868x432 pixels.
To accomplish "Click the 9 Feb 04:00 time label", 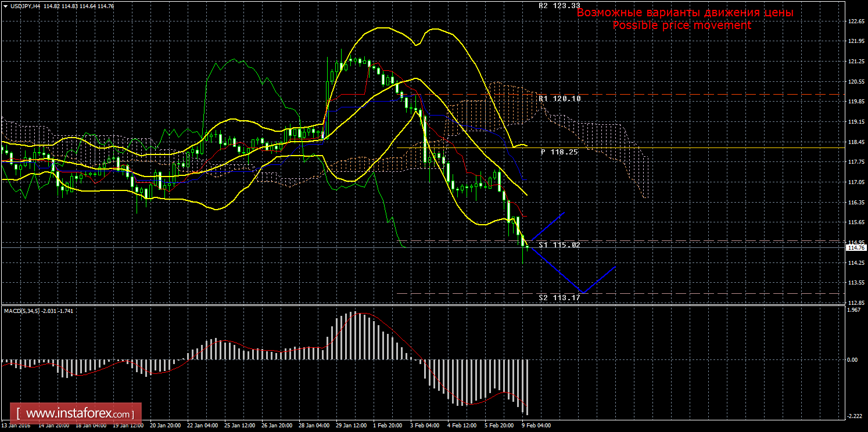I will (x=536, y=426).
